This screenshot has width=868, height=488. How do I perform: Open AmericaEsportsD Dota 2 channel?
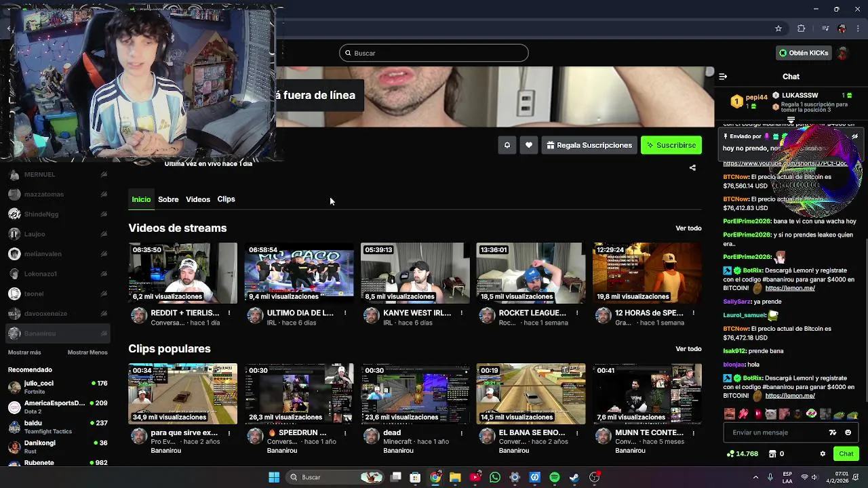[x=58, y=407]
